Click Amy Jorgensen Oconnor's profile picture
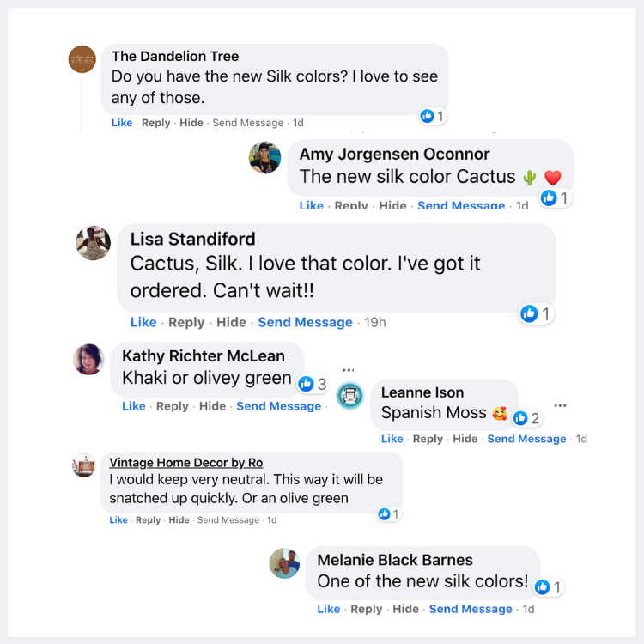This screenshot has width=644, height=644. (x=265, y=157)
